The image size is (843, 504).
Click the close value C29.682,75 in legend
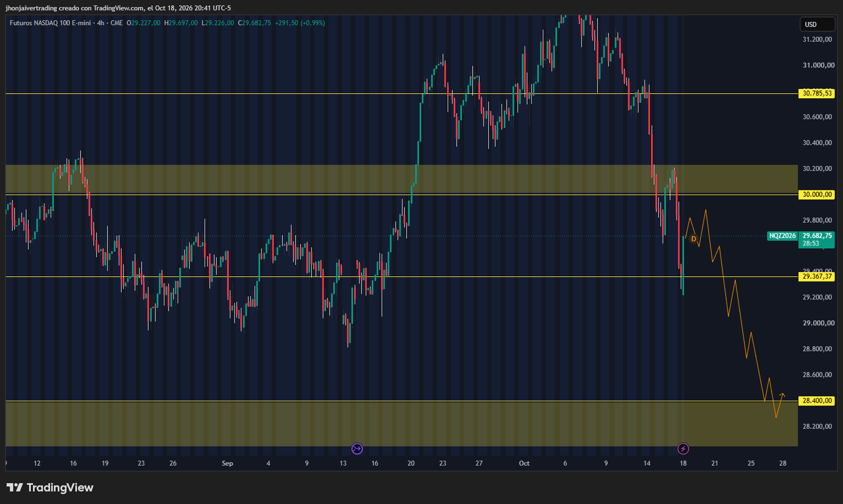click(255, 23)
